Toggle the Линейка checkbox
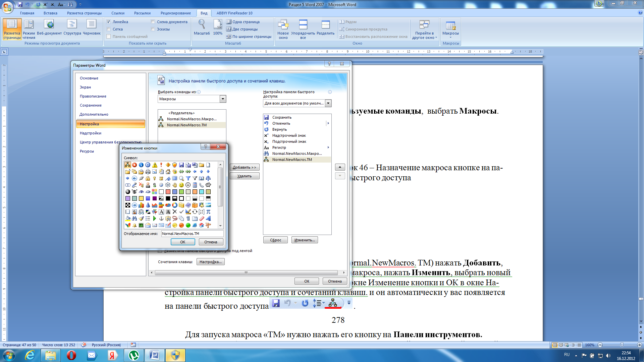 108,22
